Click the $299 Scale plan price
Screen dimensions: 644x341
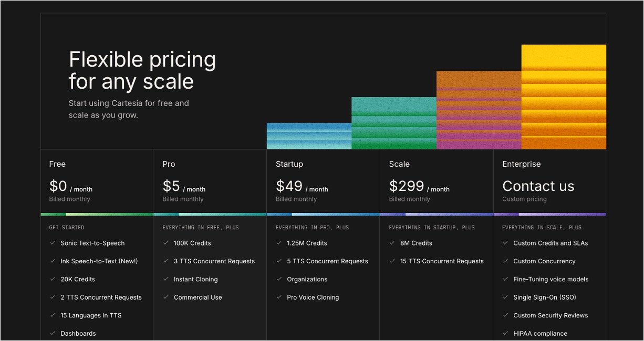[x=406, y=186]
